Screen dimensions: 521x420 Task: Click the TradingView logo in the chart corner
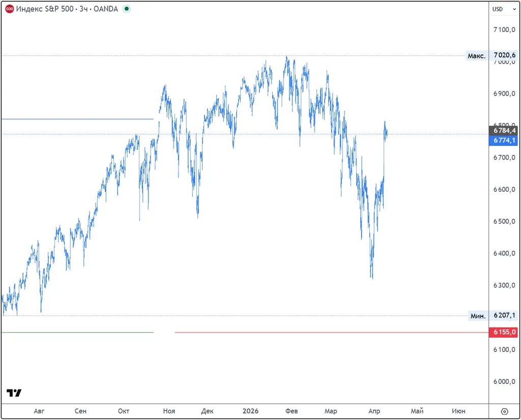coord(14,393)
